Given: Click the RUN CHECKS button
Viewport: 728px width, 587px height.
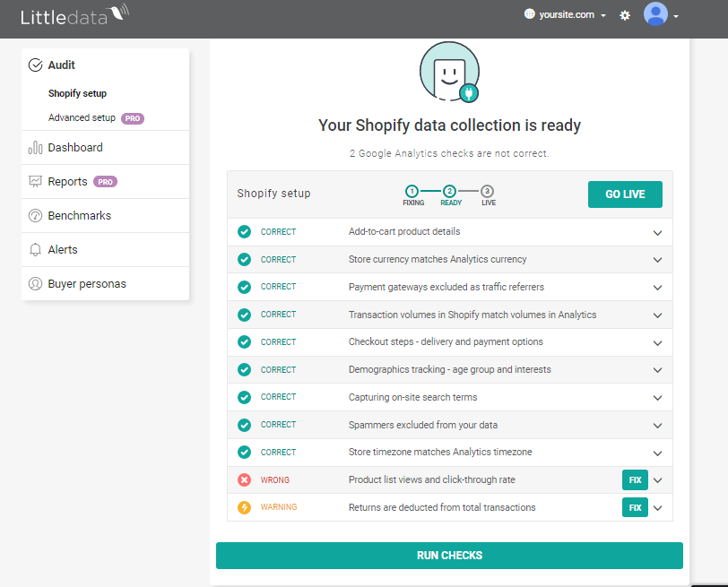Looking at the screenshot, I should [449, 556].
